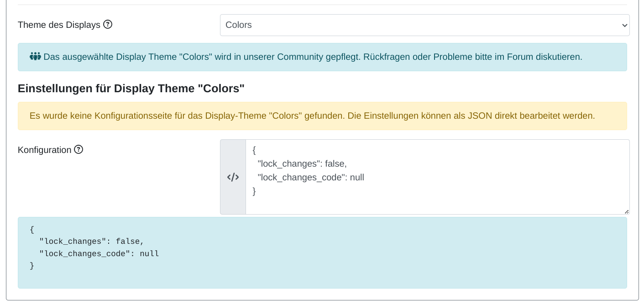
Task: Click the Einstellungen für Display Theme heading
Action: click(131, 89)
